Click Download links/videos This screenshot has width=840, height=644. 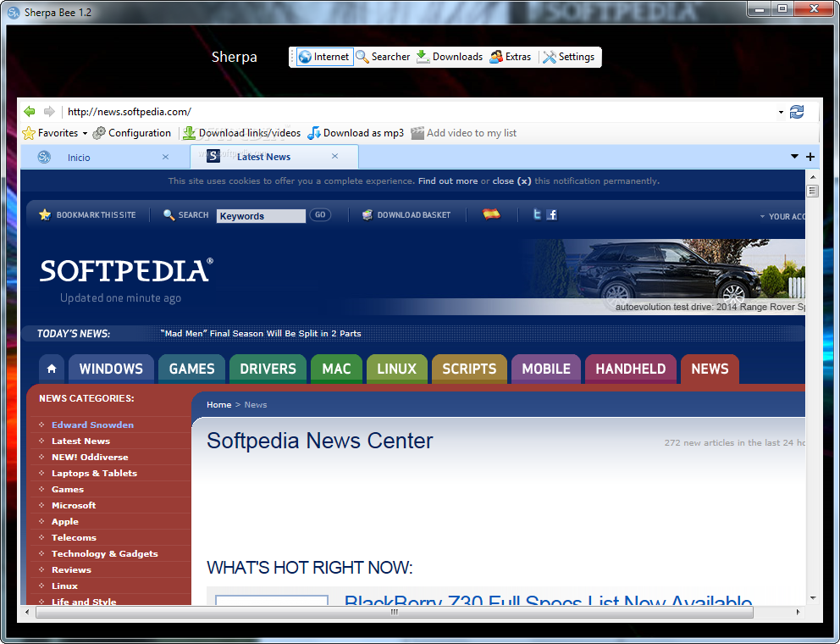pos(241,133)
